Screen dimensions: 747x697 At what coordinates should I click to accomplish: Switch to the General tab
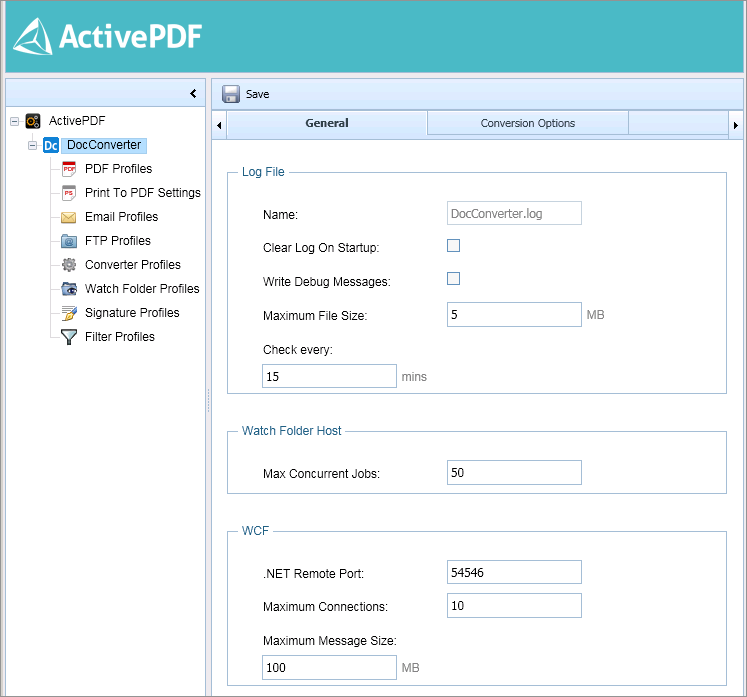pyautogui.click(x=327, y=123)
